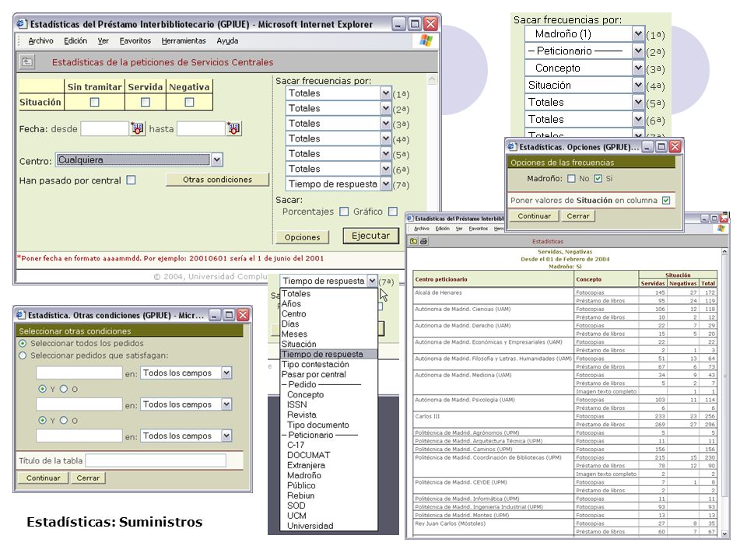Click Cerrar in Opciones window
The height and width of the screenshot is (560, 747).
[578, 215]
